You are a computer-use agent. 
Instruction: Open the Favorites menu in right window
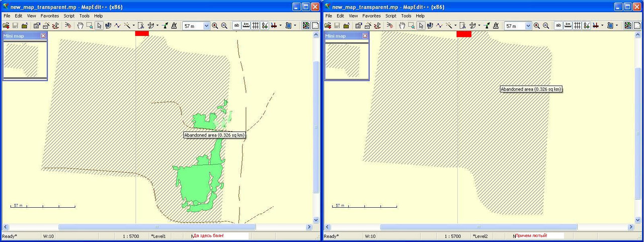(371, 16)
